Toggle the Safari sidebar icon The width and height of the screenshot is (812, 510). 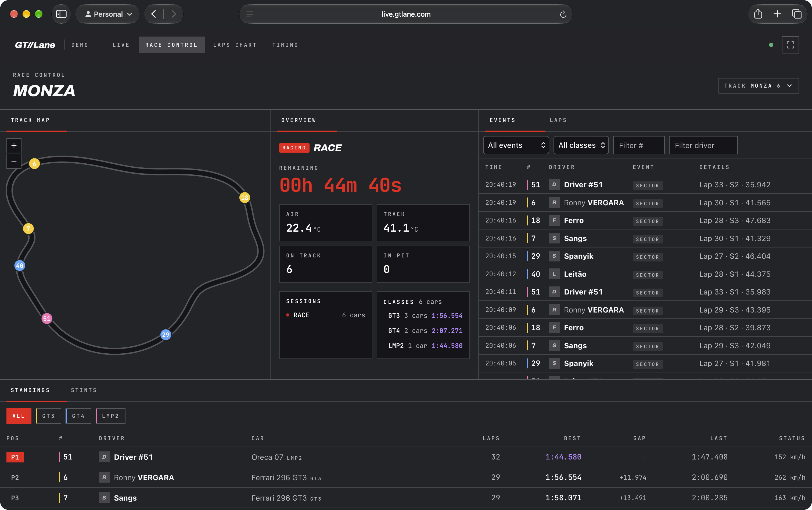pyautogui.click(x=61, y=14)
